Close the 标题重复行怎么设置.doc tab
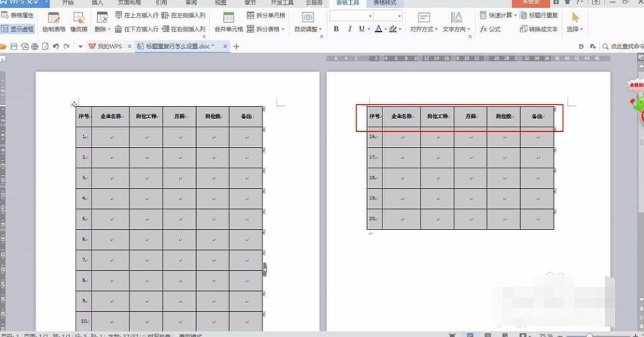644x337 pixels. pos(225,46)
